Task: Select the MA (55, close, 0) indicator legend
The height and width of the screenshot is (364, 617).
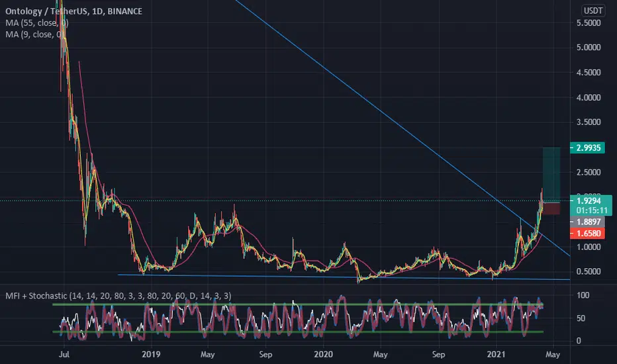Action: pos(36,23)
